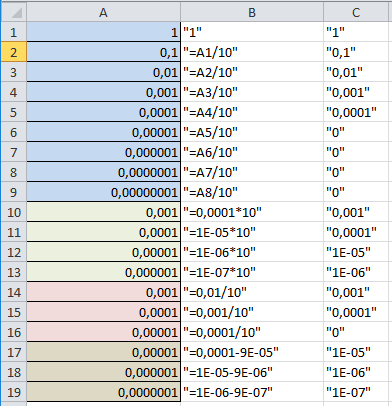392x406 pixels.
Task: Click cell C19 showing "1E-07"
Action: [356, 392]
